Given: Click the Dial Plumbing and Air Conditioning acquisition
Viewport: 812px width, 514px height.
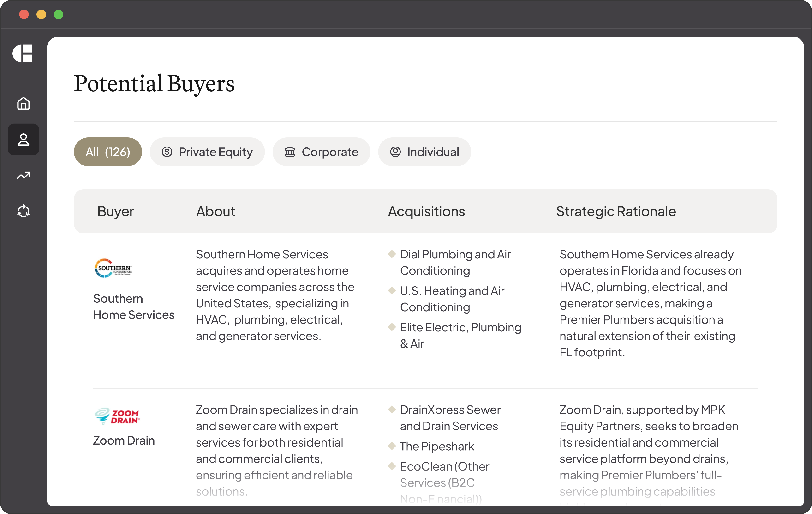Looking at the screenshot, I should pyautogui.click(x=455, y=262).
